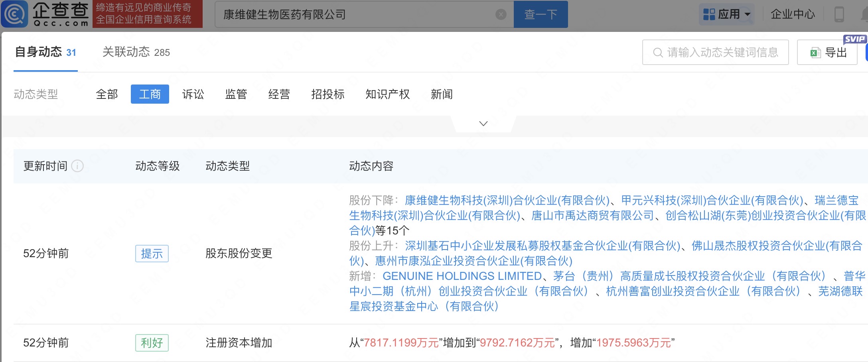Image resolution: width=868 pixels, height=362 pixels.
Task: Click the red slogan banner beside logo
Action: tap(148, 14)
